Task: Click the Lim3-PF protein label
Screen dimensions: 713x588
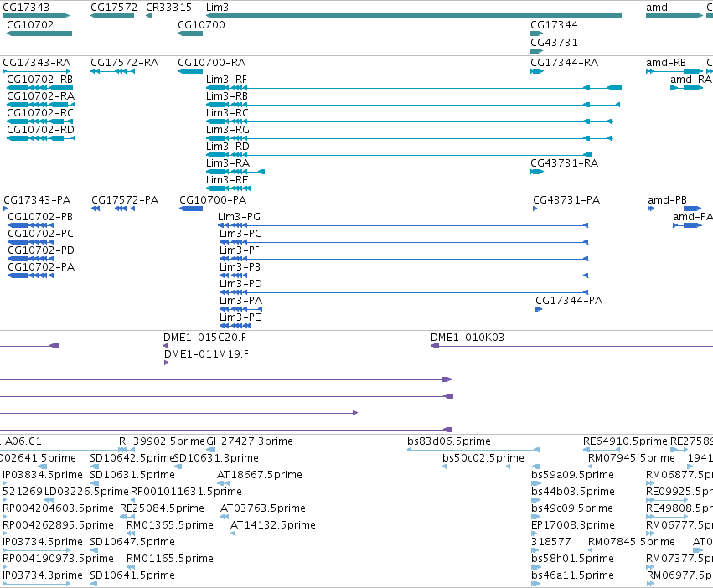Action: click(240, 250)
